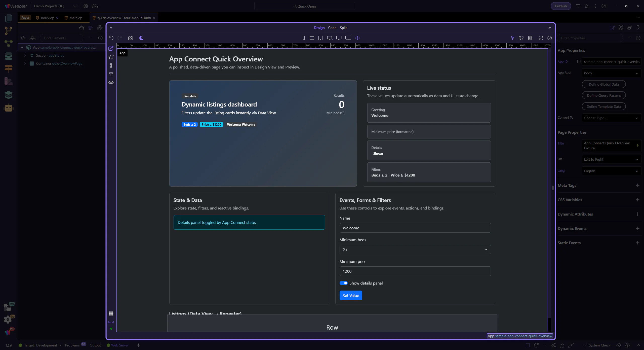
Task: Toggle the Show details panel switch
Action: pos(343,283)
